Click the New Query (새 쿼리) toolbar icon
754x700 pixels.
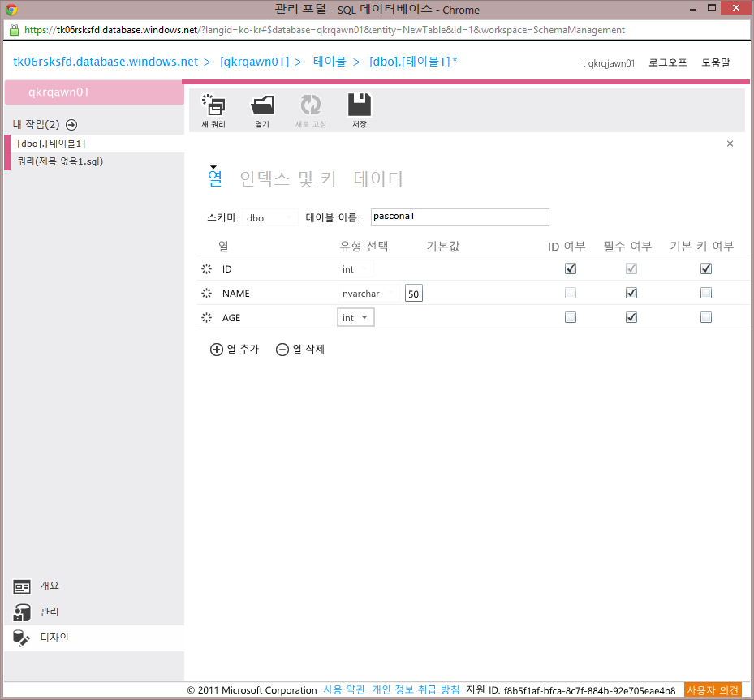(x=213, y=105)
